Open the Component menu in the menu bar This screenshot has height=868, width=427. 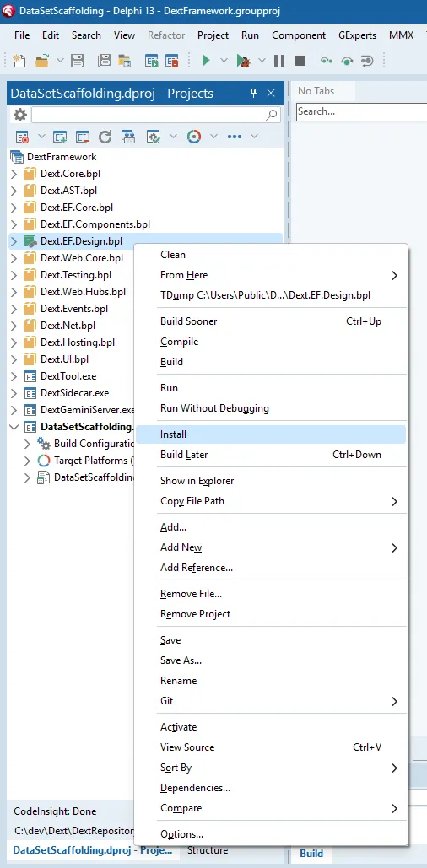coord(299,35)
